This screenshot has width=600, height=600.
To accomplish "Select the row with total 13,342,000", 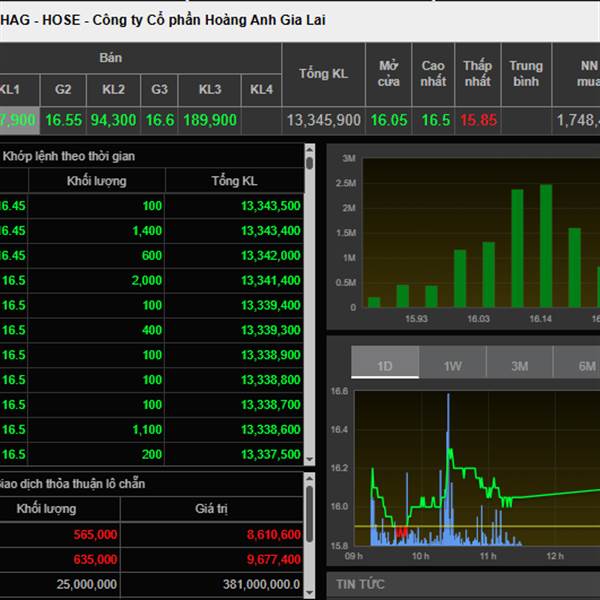I will [152, 256].
